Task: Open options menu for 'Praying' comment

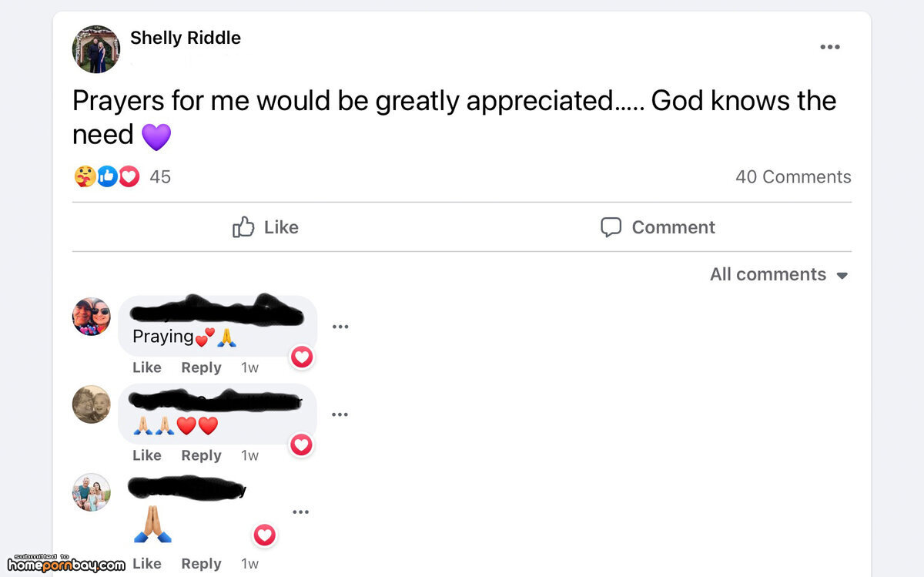Action: point(340,327)
